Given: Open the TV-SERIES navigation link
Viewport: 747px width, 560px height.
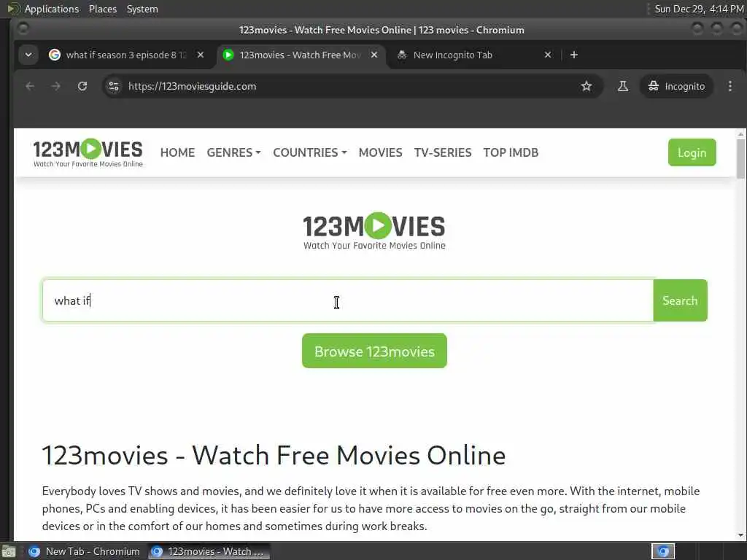Looking at the screenshot, I should tap(443, 152).
